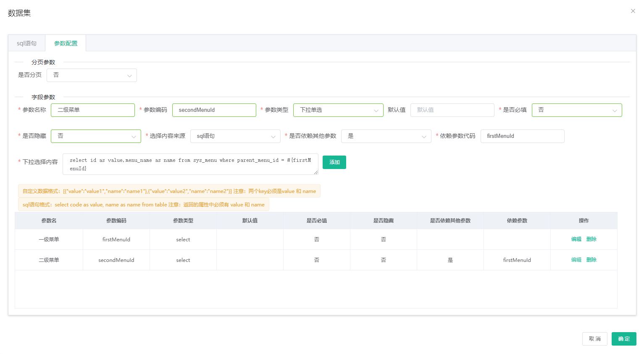Focus the 默认值 input field
Viewport: 644px width, 354px height.
[x=452, y=110]
